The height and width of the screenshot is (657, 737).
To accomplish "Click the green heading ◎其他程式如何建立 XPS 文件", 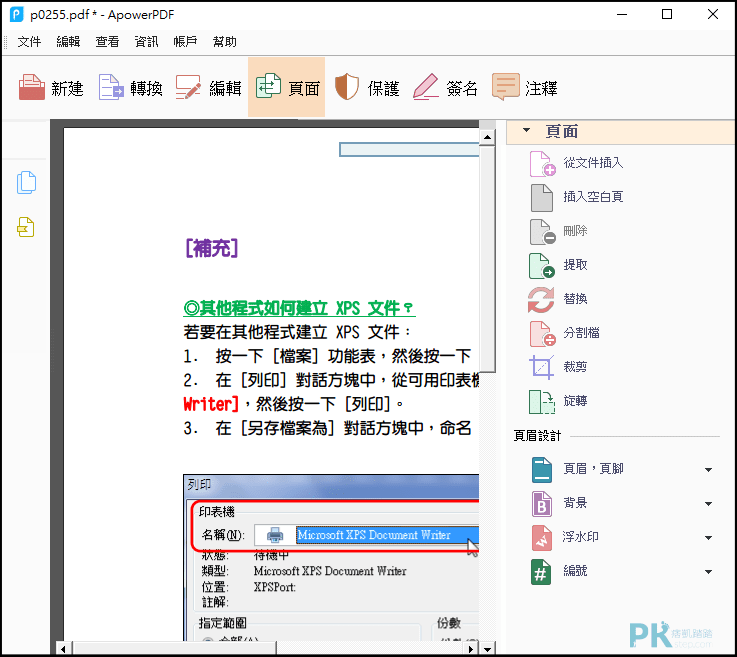I will tap(299, 309).
